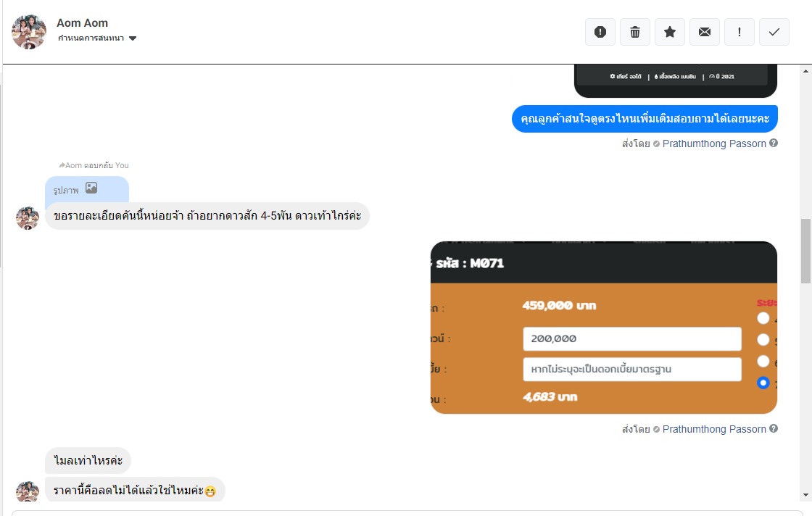812x516 pixels.
Task: Mark conversation unread via envelope icon
Action: coord(705,32)
